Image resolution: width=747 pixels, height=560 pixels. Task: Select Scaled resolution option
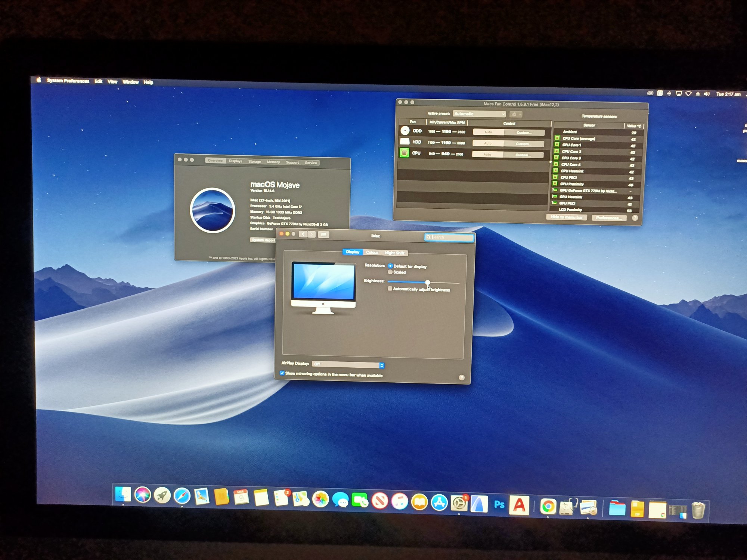coord(390,272)
